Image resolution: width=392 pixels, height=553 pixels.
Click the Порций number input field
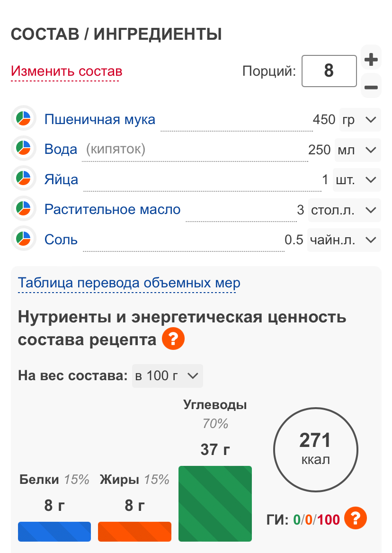[x=329, y=71]
